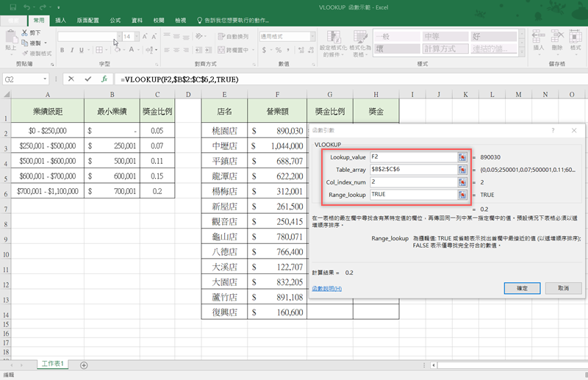Click the fx Insert Function icon

(x=104, y=79)
